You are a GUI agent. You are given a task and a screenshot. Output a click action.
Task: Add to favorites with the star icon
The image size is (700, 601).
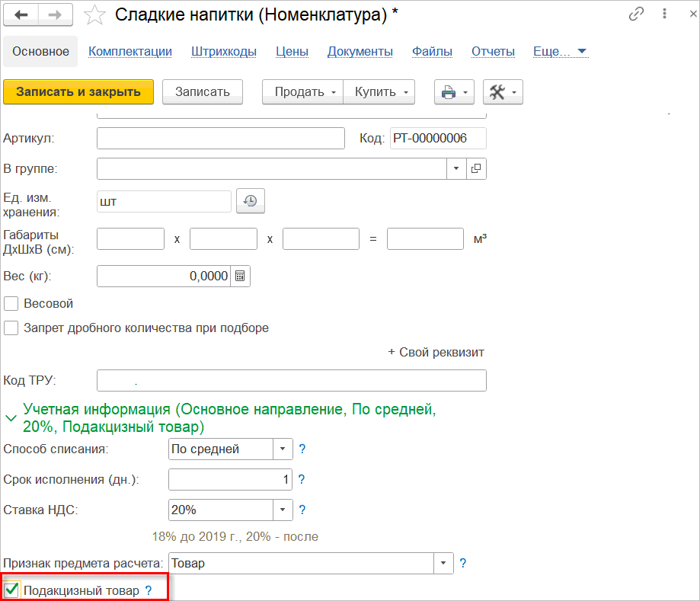tap(94, 15)
